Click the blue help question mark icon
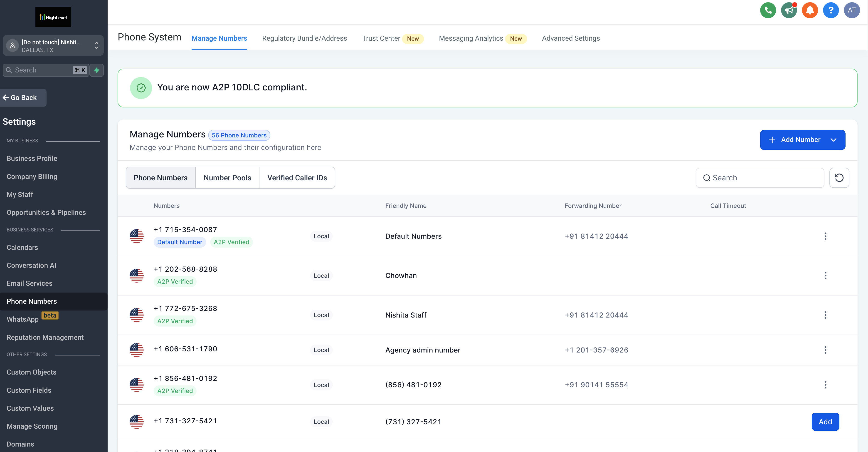Image resolution: width=868 pixels, height=452 pixels. tap(831, 10)
